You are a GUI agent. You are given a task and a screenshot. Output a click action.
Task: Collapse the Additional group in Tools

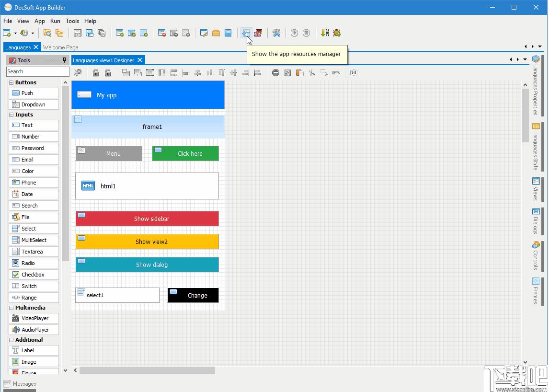(x=11, y=340)
